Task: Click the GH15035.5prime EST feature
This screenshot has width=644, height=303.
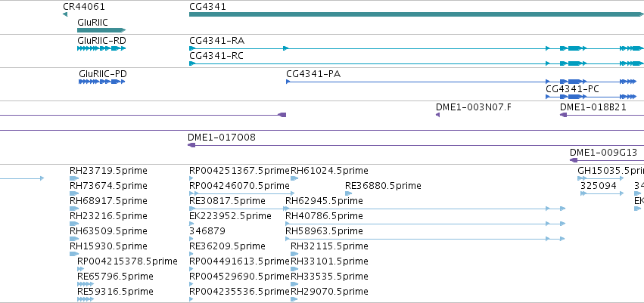Action: (x=600, y=178)
